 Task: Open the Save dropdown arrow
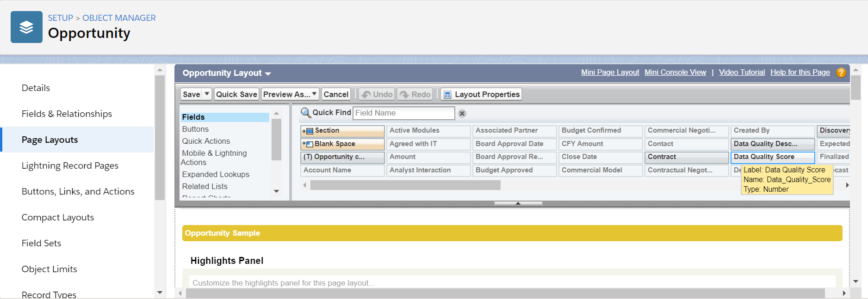[x=207, y=94]
